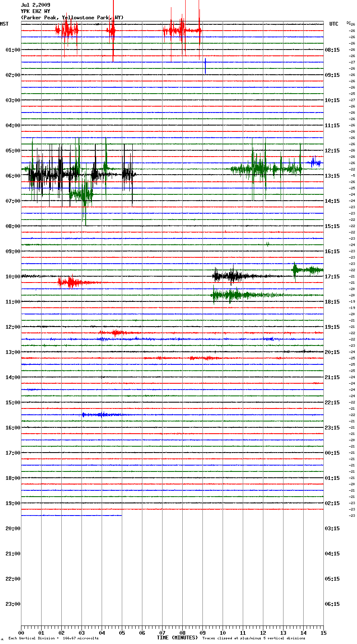Click the 18:15 UTC time label

(332, 302)
